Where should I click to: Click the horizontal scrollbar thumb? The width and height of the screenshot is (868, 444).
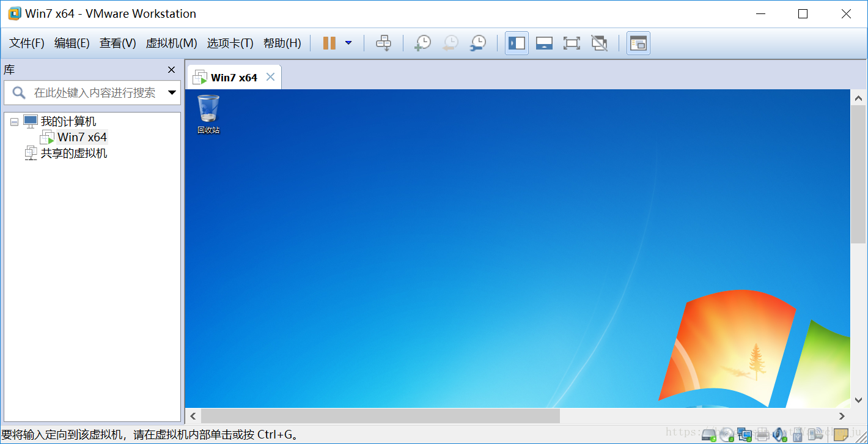[380, 416]
